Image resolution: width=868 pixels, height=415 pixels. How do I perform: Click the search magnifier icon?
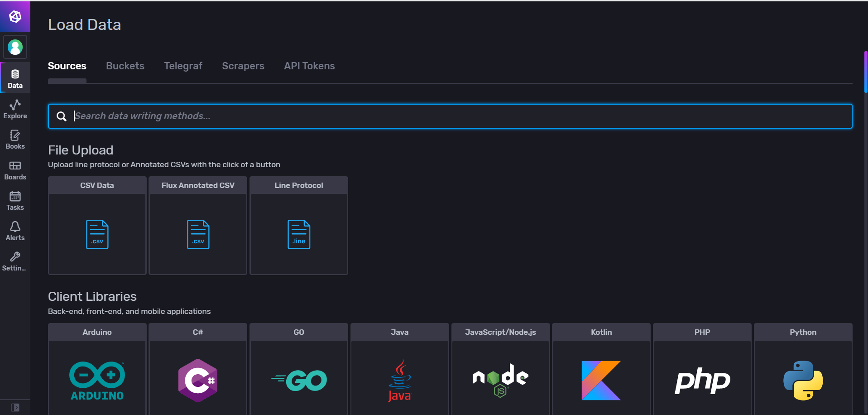click(x=62, y=116)
